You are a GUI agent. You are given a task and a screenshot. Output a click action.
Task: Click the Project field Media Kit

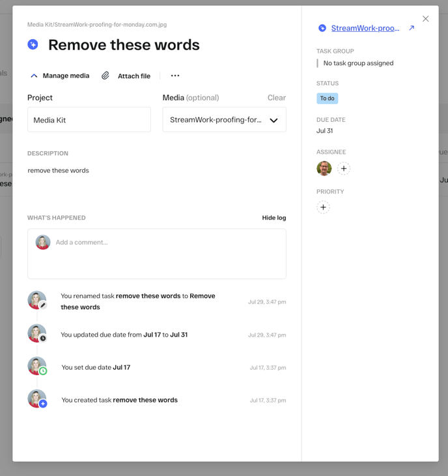pos(89,120)
